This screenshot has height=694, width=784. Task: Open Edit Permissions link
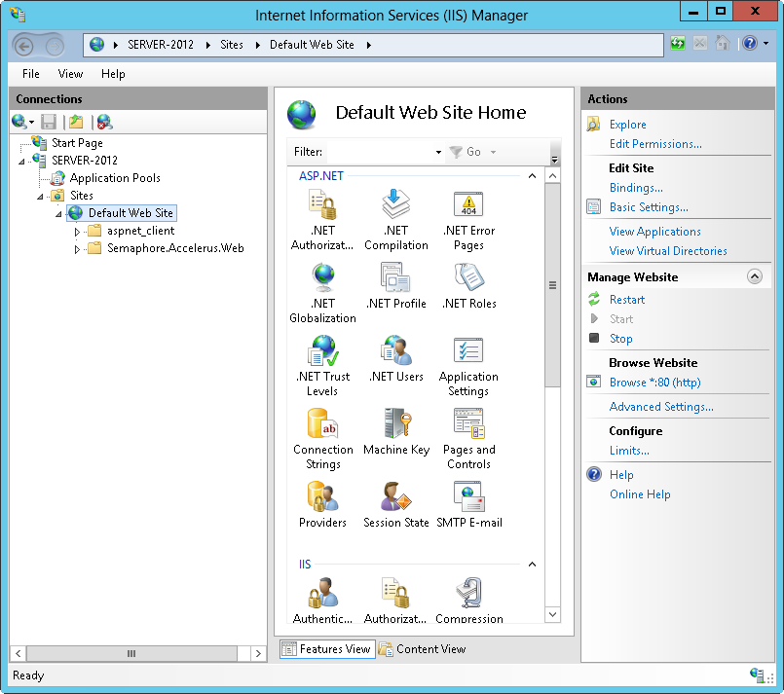(x=655, y=144)
